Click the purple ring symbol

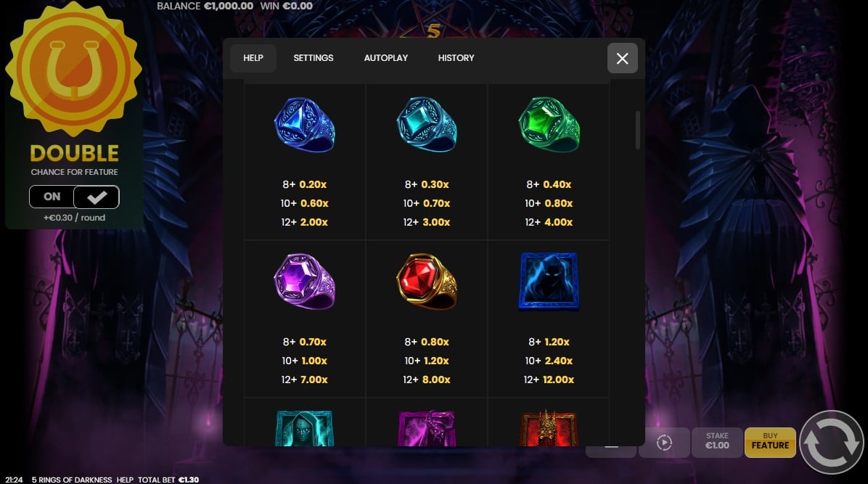click(x=305, y=282)
